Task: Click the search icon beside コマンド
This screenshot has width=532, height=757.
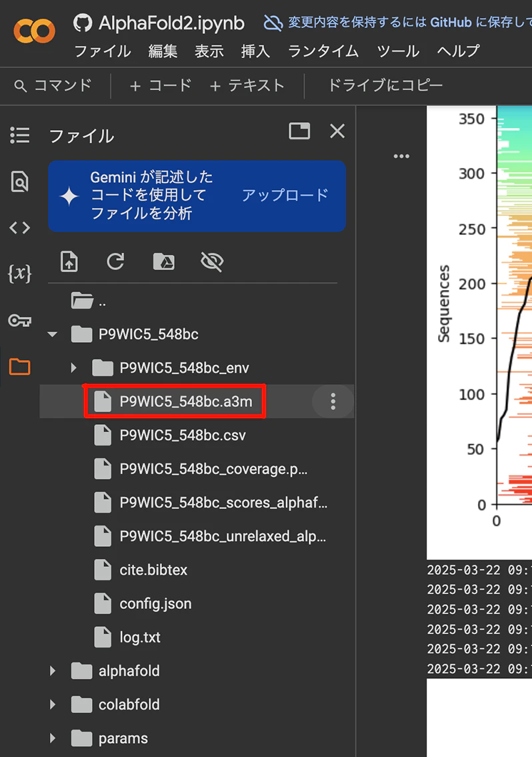Action: point(20,86)
